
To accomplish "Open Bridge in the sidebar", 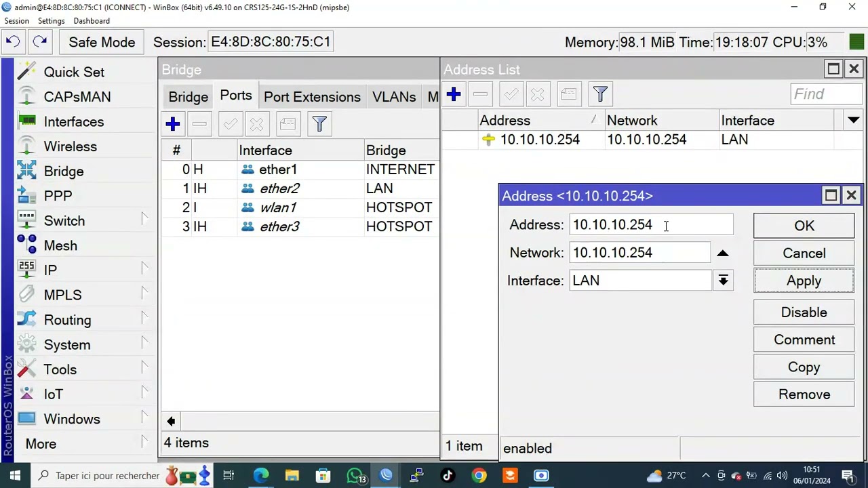I will tap(64, 171).
